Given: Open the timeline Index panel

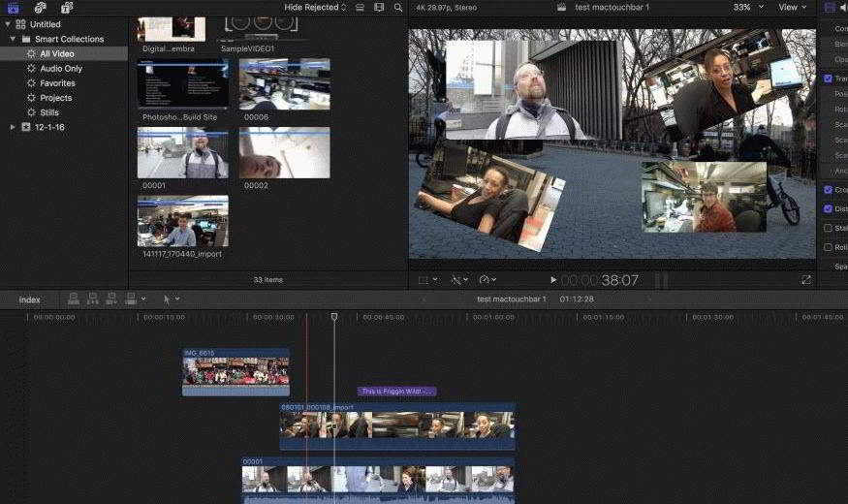Looking at the screenshot, I should click(x=30, y=299).
